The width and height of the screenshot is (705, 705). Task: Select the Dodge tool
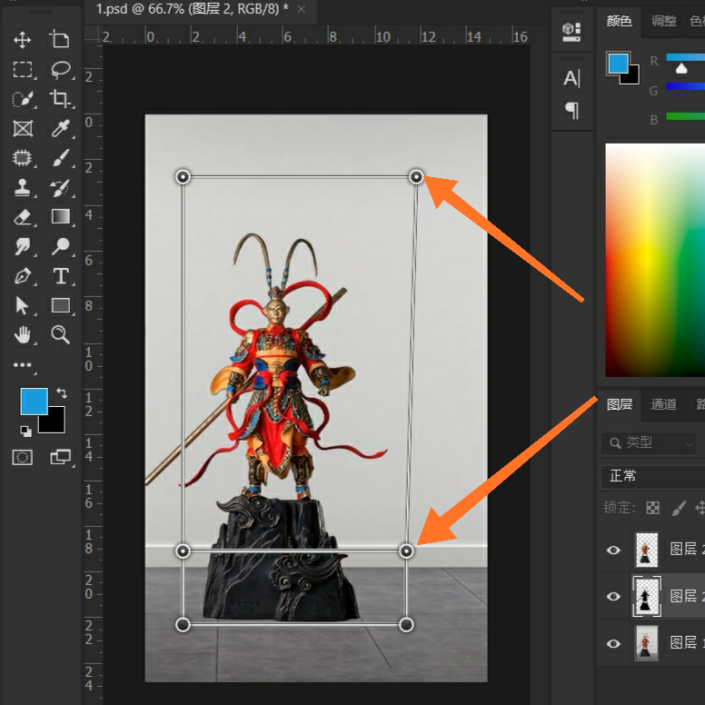click(60, 246)
